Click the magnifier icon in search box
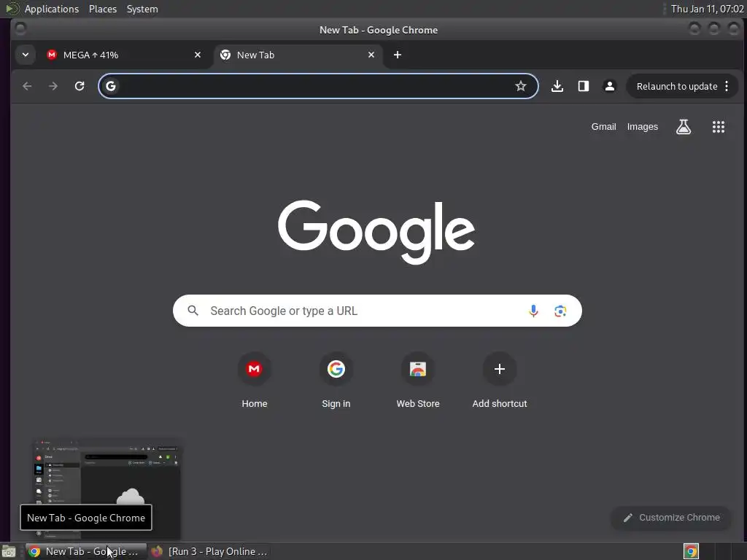This screenshot has width=747, height=560. click(x=193, y=311)
